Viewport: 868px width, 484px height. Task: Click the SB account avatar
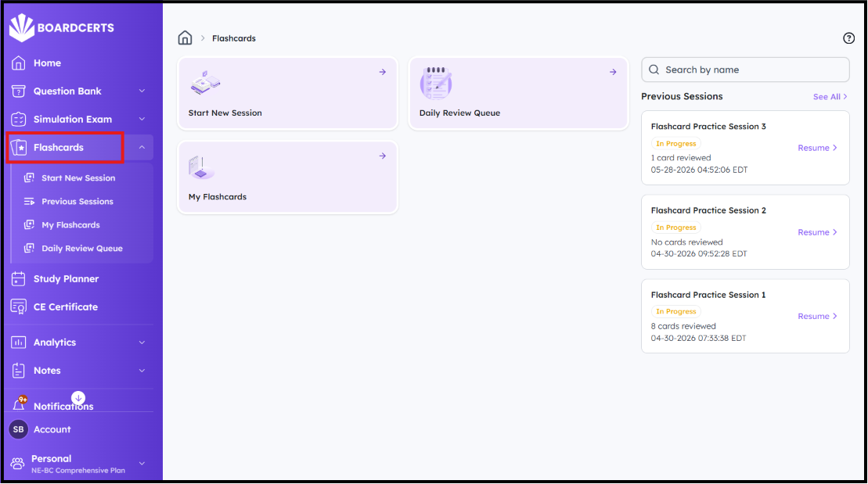click(18, 429)
